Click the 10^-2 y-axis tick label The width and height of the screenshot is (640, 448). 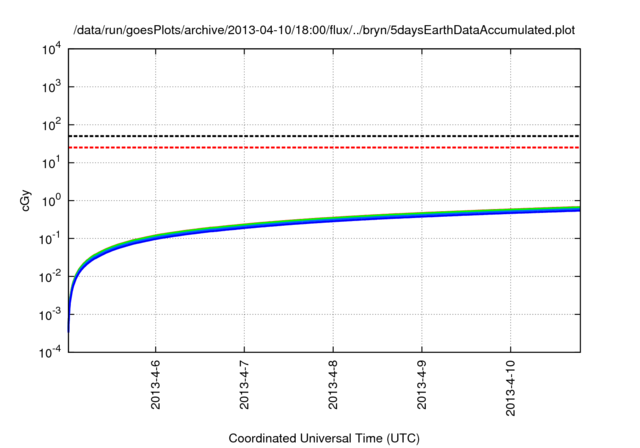50,277
